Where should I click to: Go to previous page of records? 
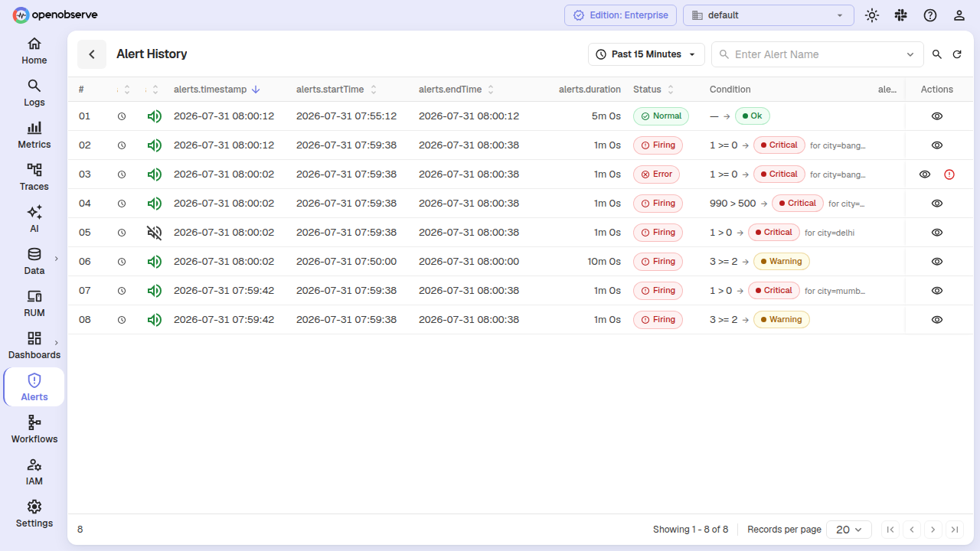point(911,530)
